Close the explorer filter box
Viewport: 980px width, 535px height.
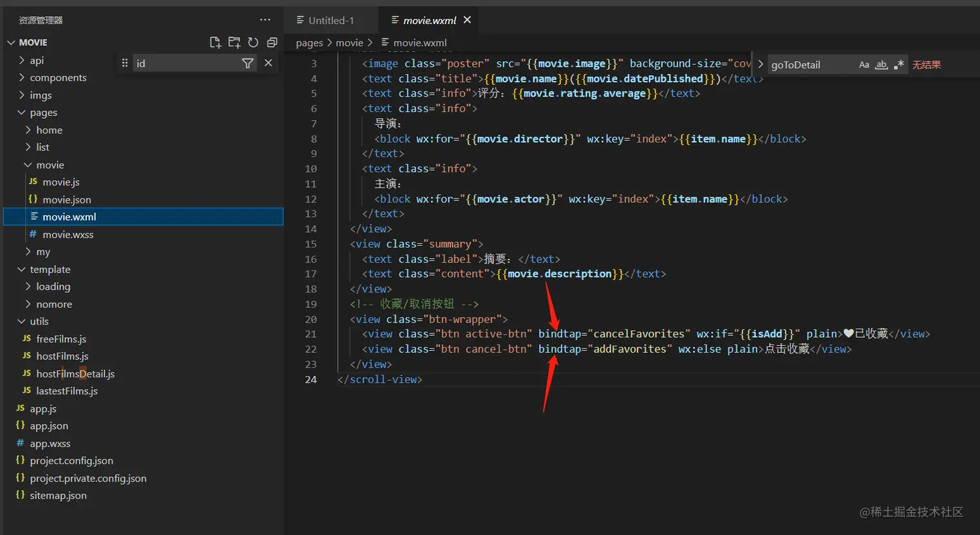pos(268,63)
